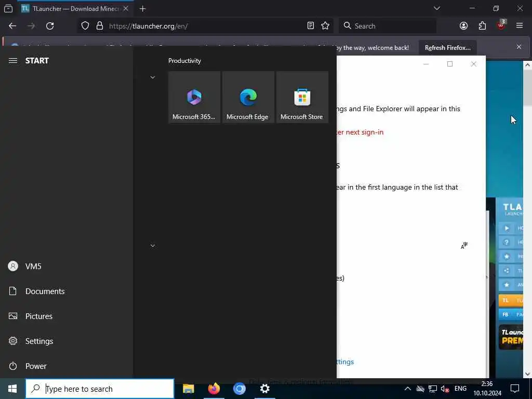Show site security padlock info
532x399 pixels.
[x=99, y=26]
